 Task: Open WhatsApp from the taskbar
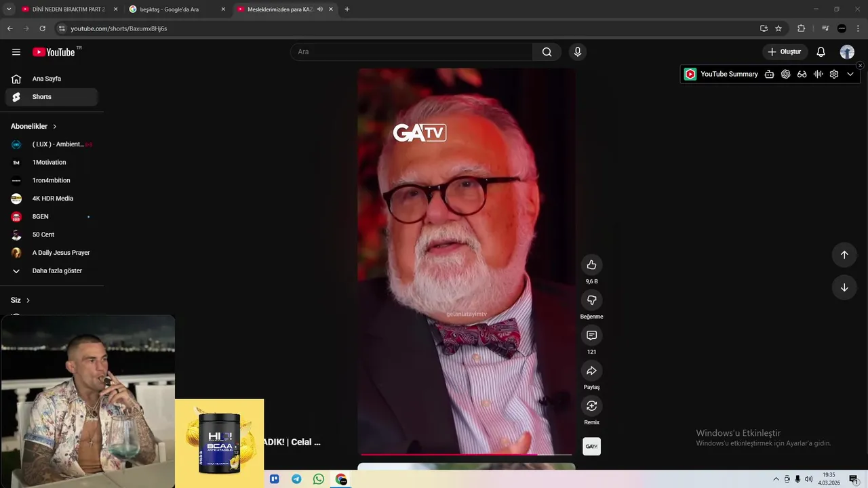click(319, 479)
